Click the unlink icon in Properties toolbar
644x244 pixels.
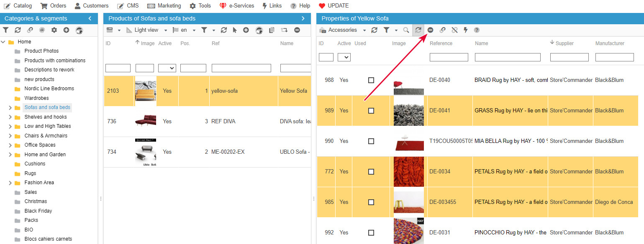454,30
